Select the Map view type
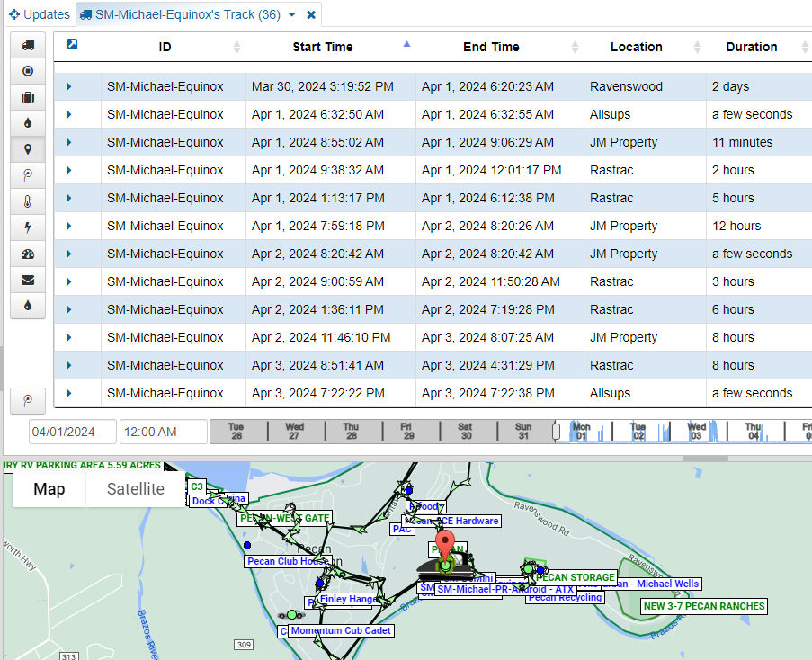This screenshot has height=660, width=812. pyautogui.click(x=49, y=489)
